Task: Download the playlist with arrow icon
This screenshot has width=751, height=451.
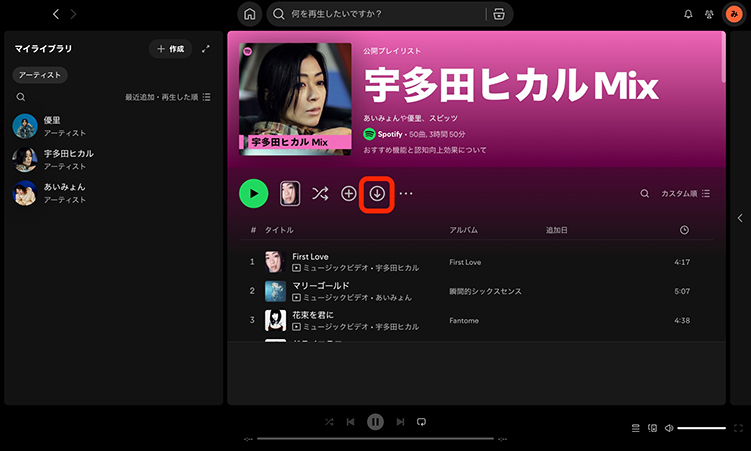Action: coord(377,193)
